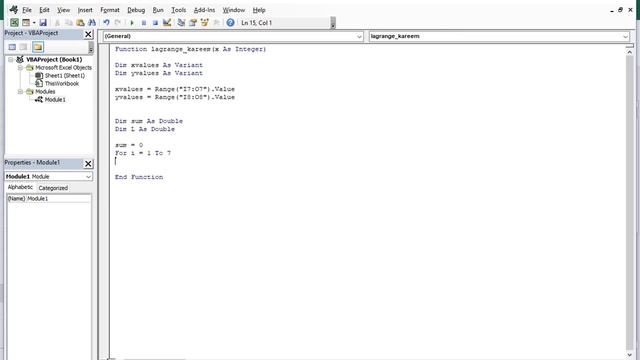The width and height of the screenshot is (640, 360).
Task: Click the Break pause icon
Action: tap(144, 23)
